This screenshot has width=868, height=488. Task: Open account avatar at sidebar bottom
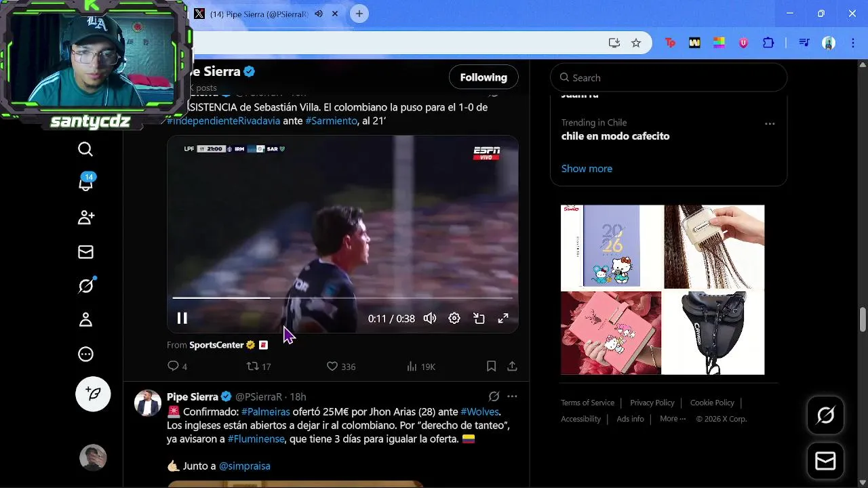93,457
